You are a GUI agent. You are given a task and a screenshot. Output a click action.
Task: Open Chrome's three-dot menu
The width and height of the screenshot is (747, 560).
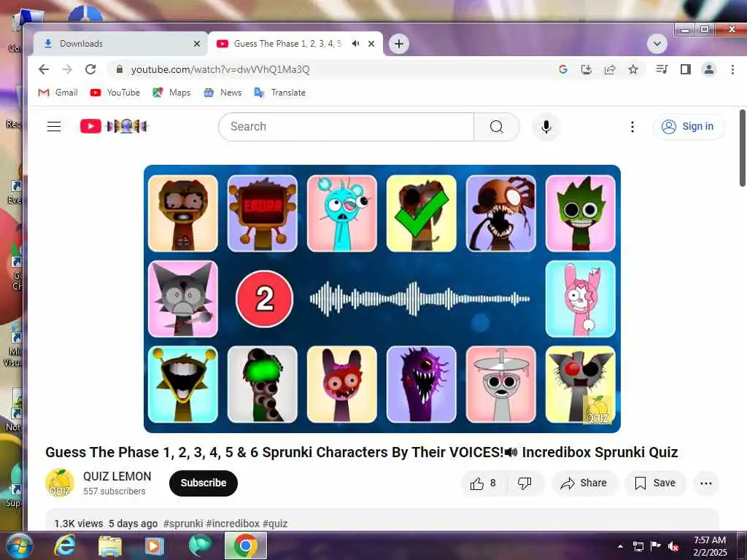[732, 69]
